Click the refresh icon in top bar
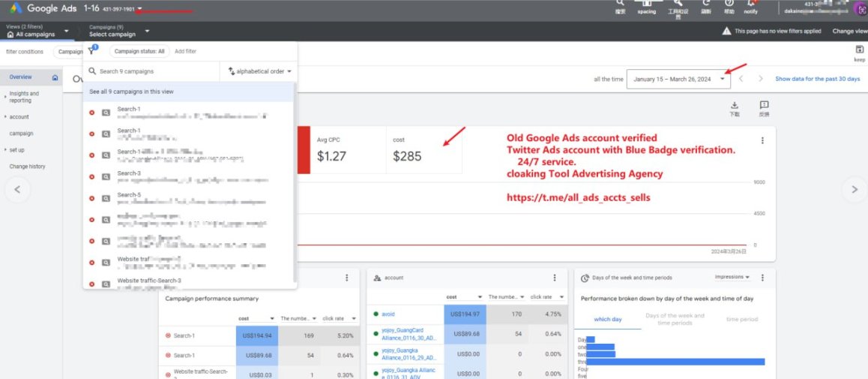Image resolution: width=868 pixels, height=379 pixels. (706, 3)
